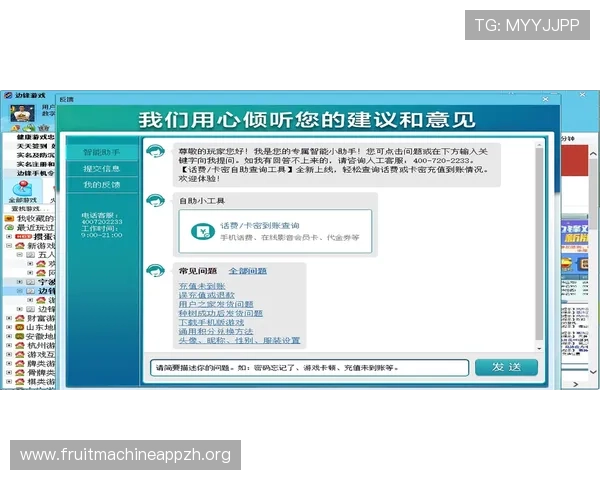Click the crown badge icon below avatar
Viewport: 600px width, 480px height.
(44, 127)
